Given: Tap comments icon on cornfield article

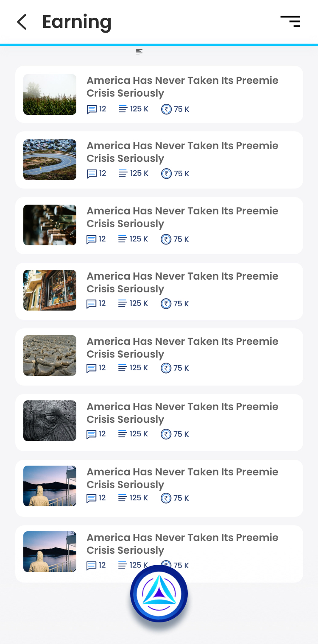Looking at the screenshot, I should (91, 109).
